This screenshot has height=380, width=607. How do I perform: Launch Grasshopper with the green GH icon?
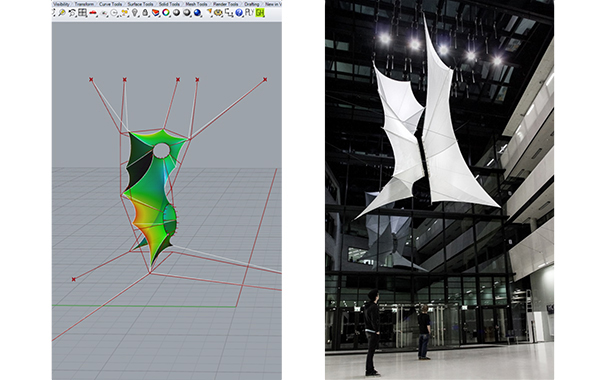pyautogui.click(x=260, y=13)
